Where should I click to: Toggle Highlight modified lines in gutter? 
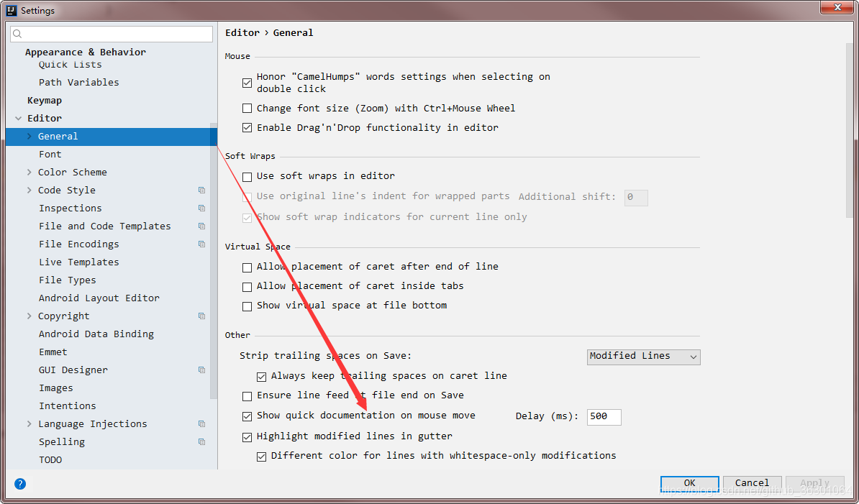point(247,437)
